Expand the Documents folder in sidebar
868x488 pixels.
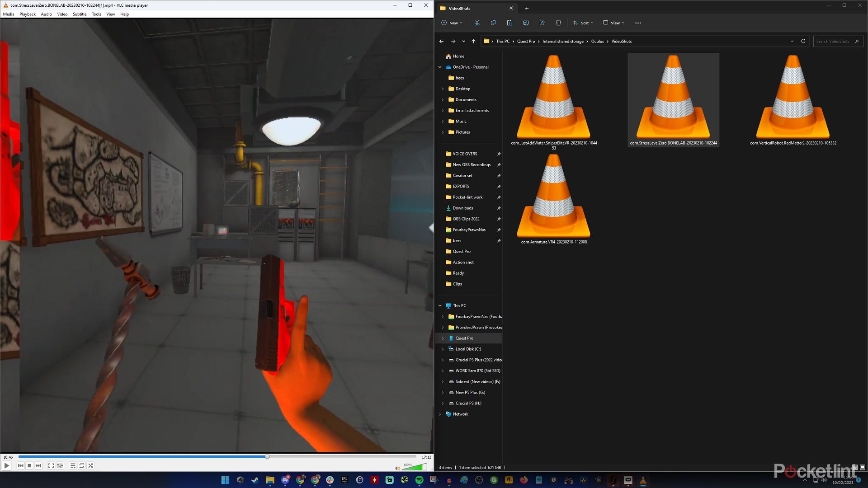pos(443,99)
